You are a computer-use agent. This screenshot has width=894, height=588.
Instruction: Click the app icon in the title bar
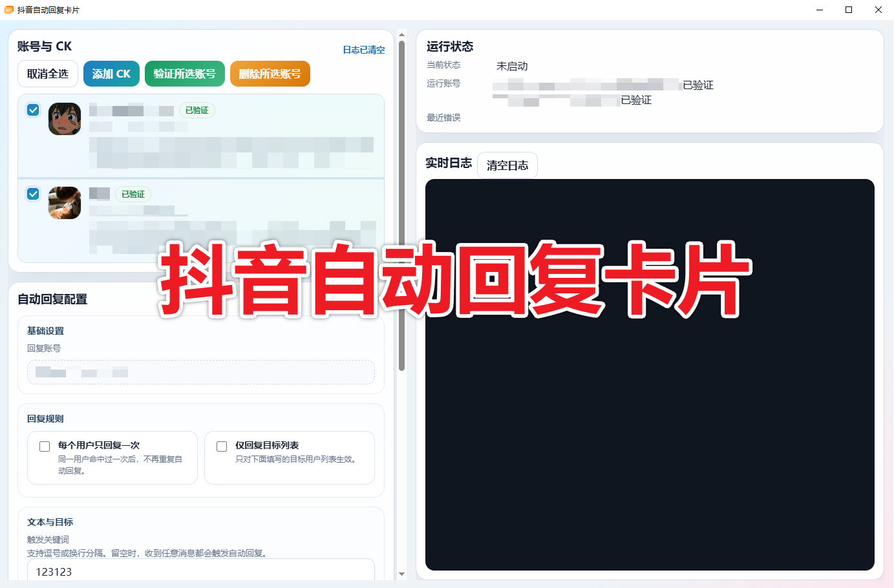coord(9,10)
